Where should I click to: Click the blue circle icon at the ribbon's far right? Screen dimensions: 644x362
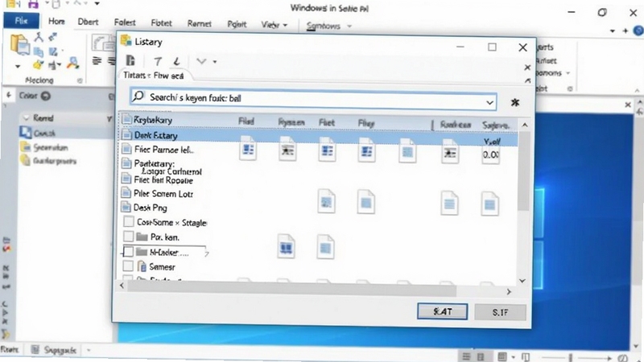pos(638,31)
